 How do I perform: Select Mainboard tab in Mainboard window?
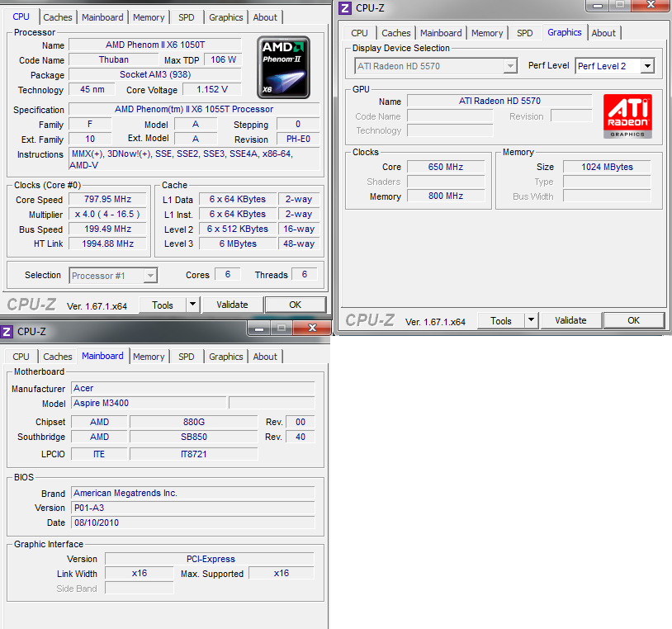pyautogui.click(x=102, y=356)
